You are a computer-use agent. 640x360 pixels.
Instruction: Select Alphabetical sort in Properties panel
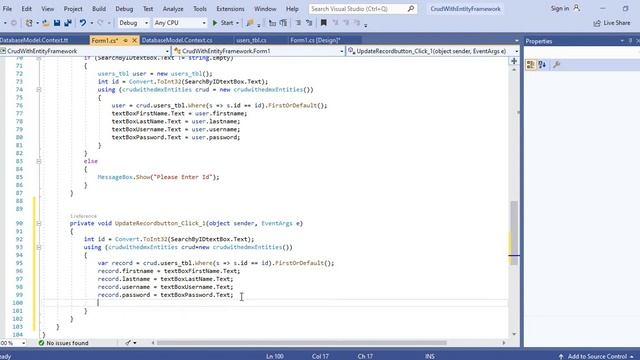click(542, 64)
